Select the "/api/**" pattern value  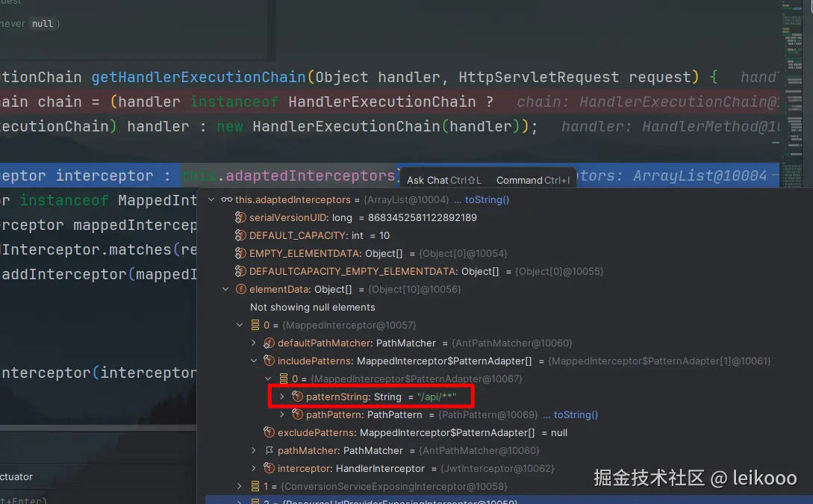point(437,396)
